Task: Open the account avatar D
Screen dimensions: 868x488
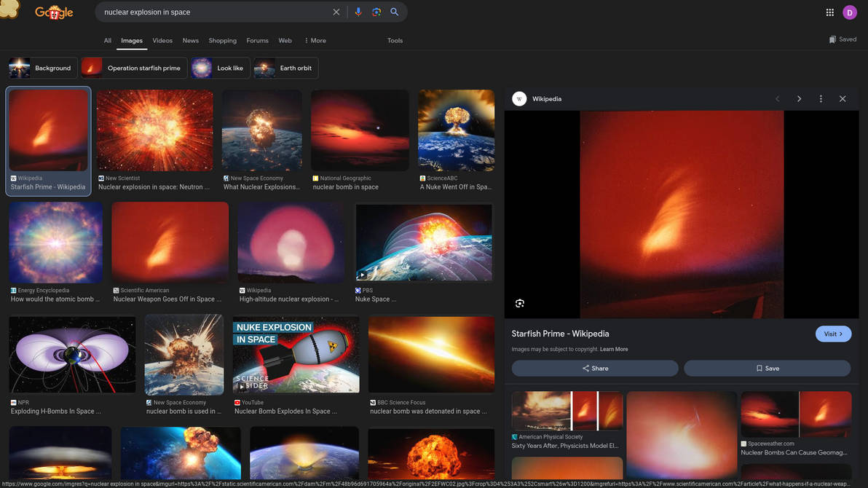Action: tap(850, 12)
